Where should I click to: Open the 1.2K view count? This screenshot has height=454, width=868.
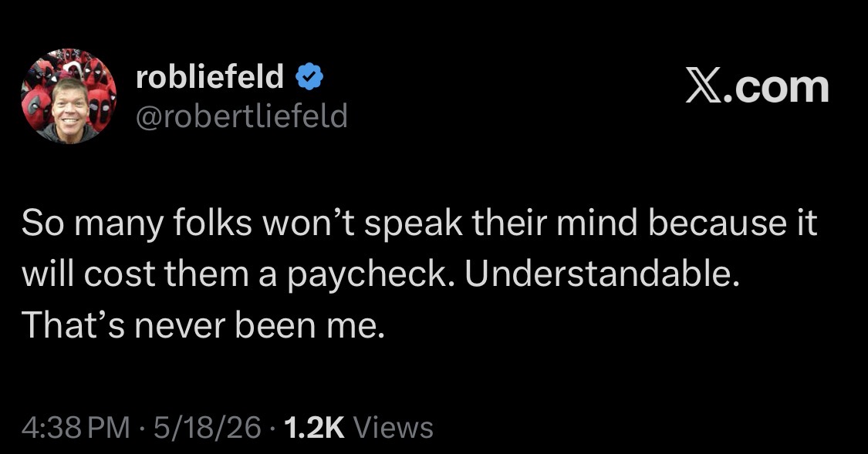[x=314, y=428]
